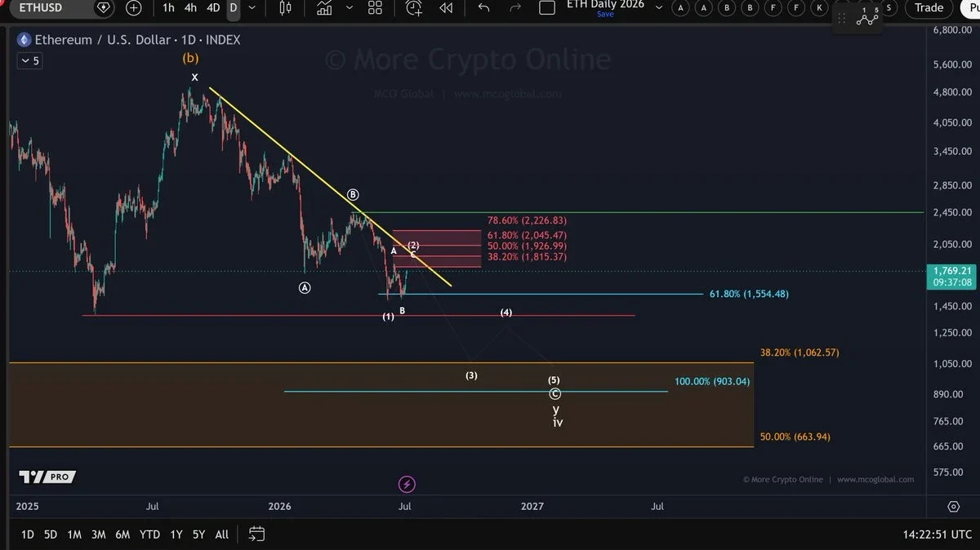Expand the interval list chevron
980x550 pixels.
[252, 8]
